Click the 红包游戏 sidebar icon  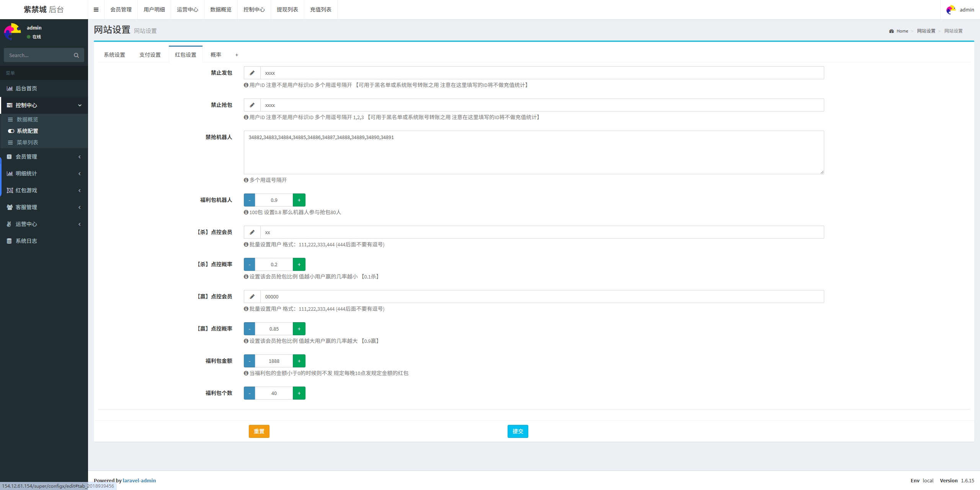pyautogui.click(x=10, y=190)
